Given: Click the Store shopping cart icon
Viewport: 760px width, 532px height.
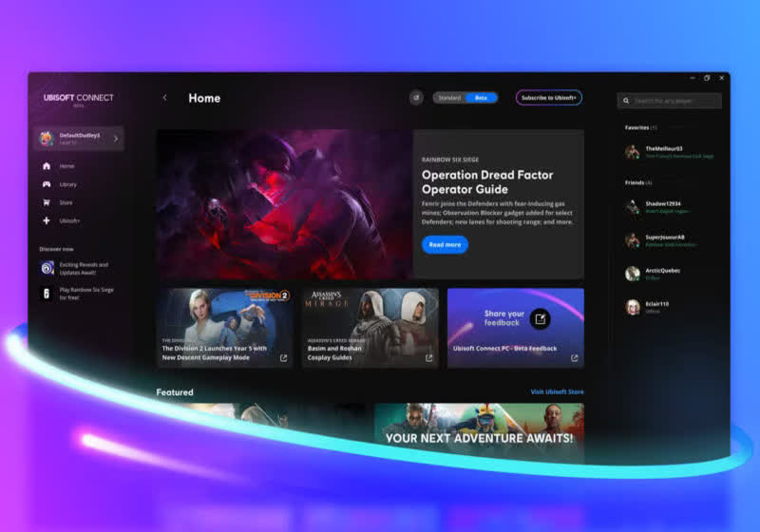Looking at the screenshot, I should [x=47, y=202].
